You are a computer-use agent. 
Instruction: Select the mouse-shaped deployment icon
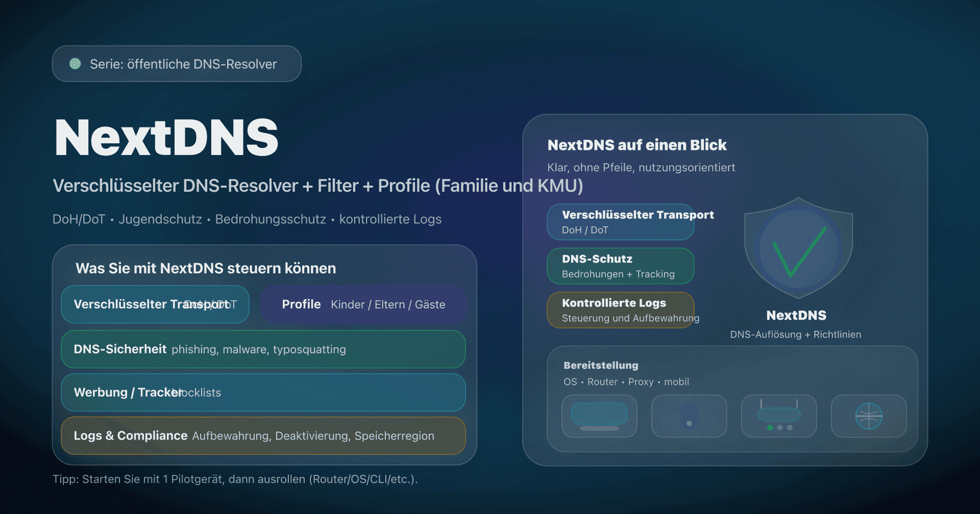[689, 416]
